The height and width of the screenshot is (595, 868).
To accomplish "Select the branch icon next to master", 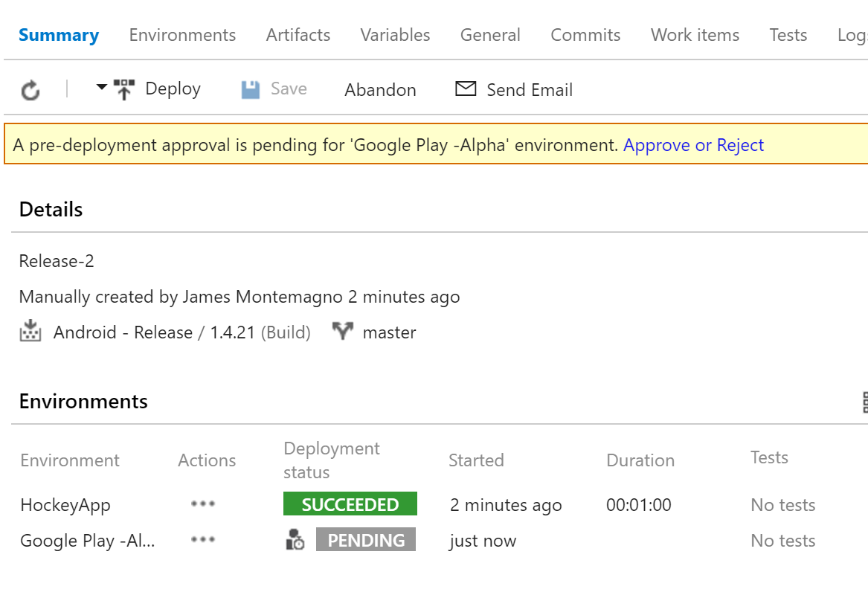I will click(x=343, y=332).
